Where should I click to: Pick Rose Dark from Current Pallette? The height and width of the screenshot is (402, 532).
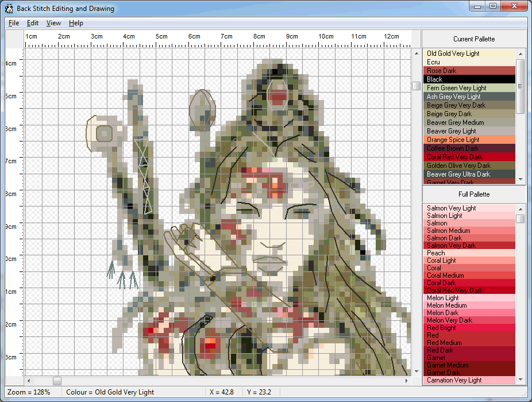(469, 71)
